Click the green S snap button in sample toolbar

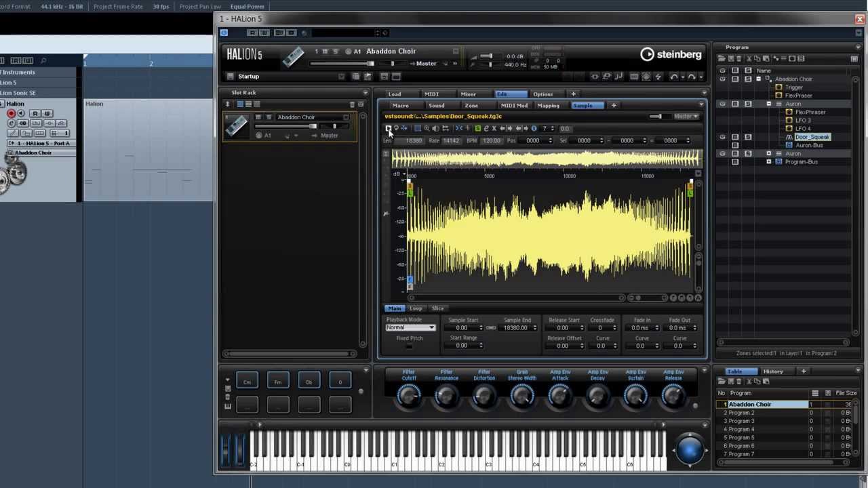pos(478,128)
